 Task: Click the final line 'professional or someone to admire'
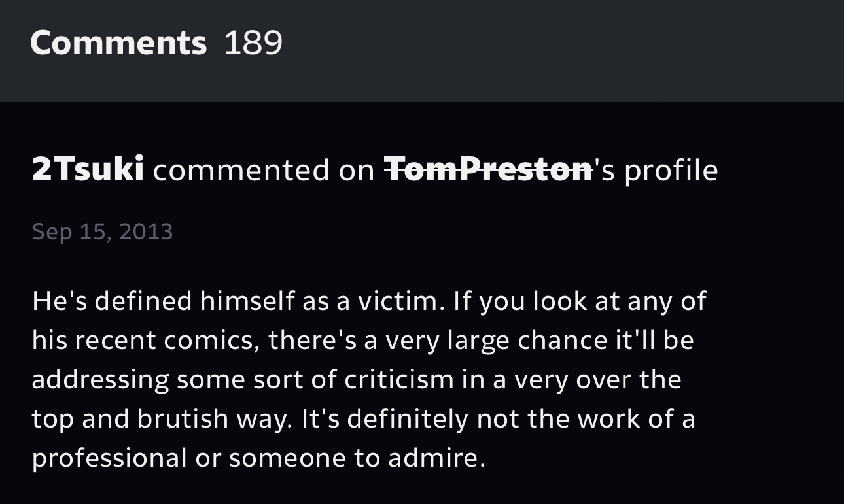tap(258, 458)
